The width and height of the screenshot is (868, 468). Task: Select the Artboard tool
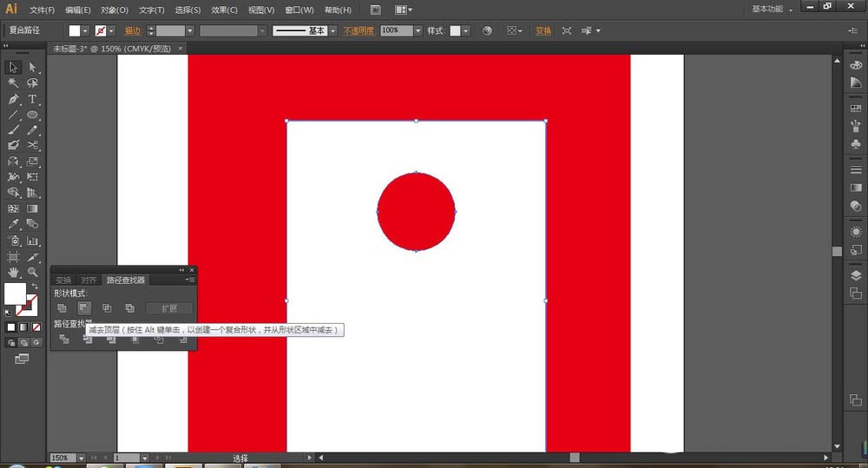(x=13, y=257)
